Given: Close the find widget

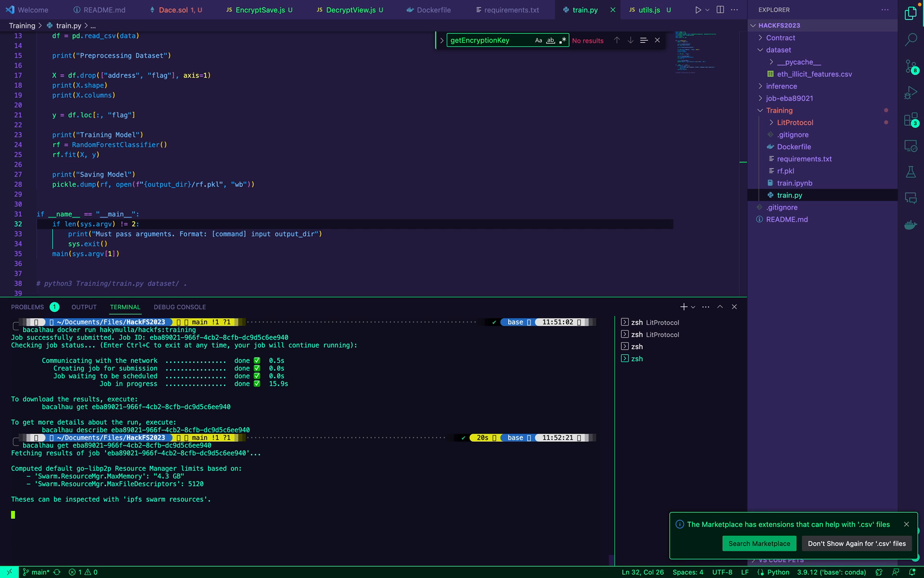Looking at the screenshot, I should 657,40.
